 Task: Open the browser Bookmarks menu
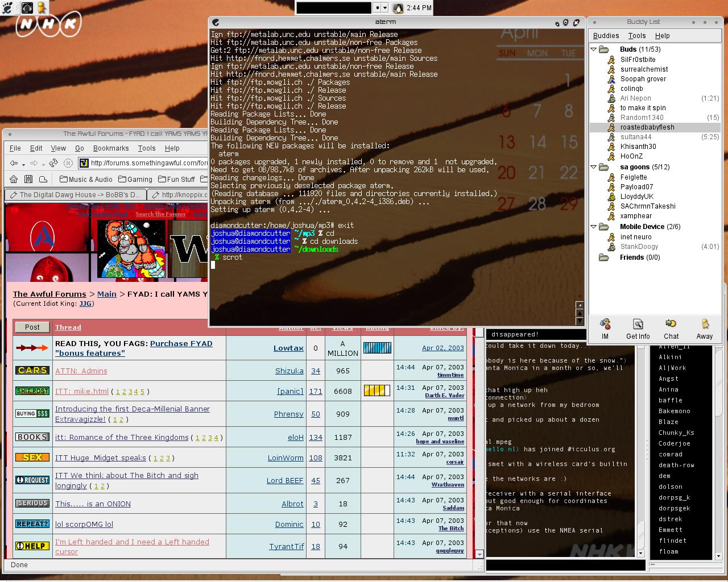[x=111, y=148]
